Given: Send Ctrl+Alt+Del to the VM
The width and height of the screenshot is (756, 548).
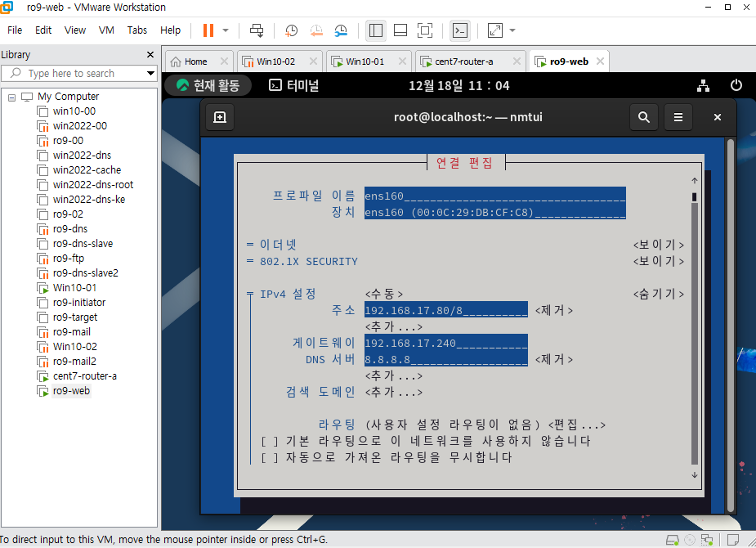Looking at the screenshot, I should coord(256,31).
